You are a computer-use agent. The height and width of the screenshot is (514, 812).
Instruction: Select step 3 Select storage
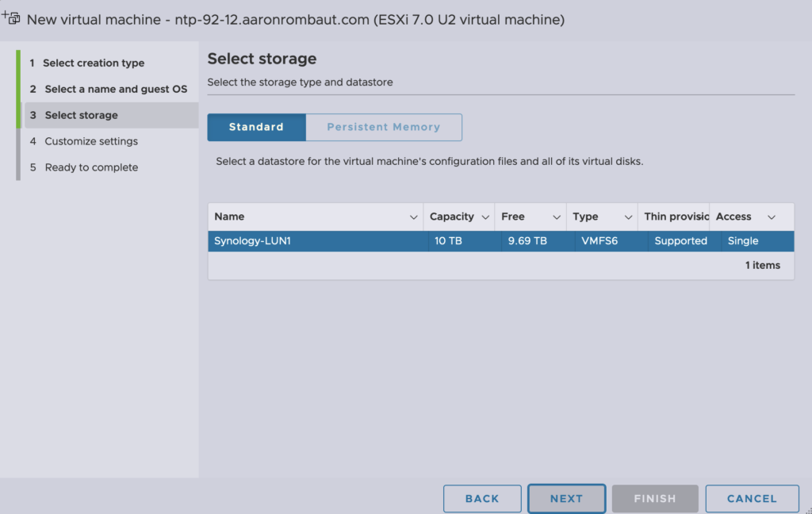pyautogui.click(x=81, y=115)
